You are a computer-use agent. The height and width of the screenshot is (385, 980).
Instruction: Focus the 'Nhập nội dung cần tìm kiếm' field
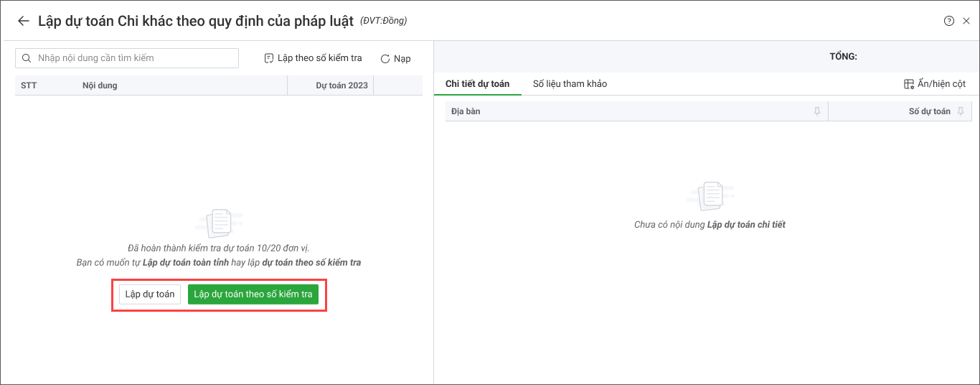133,58
